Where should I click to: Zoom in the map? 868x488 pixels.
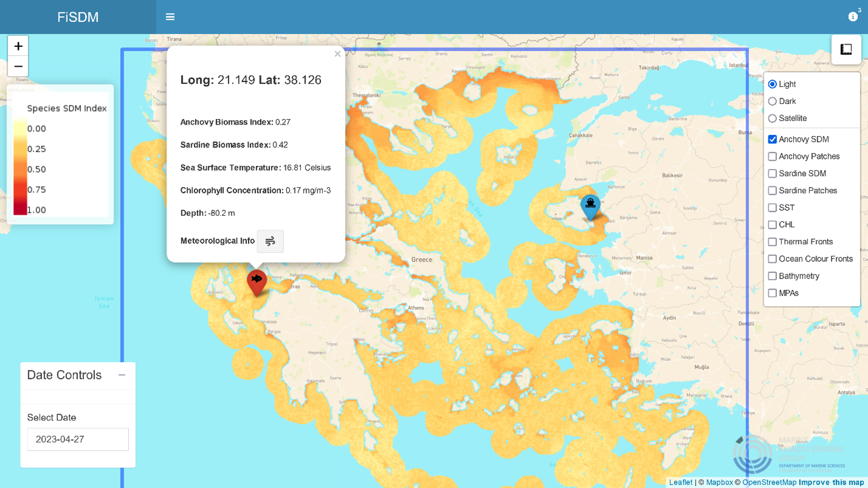pyautogui.click(x=18, y=46)
